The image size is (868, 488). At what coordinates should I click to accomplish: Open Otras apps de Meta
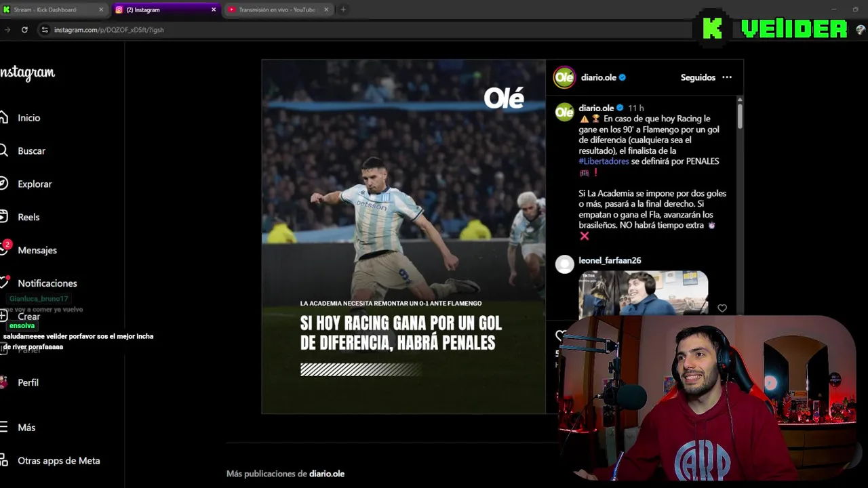[58, 461]
